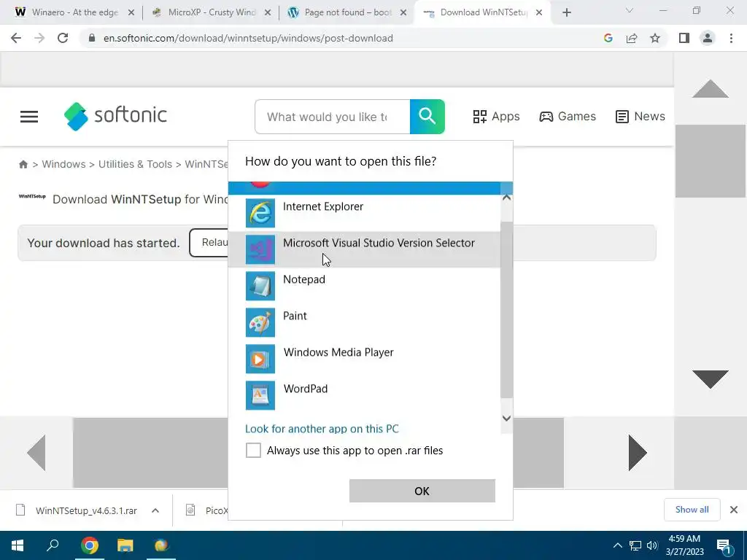Image resolution: width=747 pixels, height=560 pixels.
Task: Expand WinNTSetup_v4.6.3.1.rar download options
Action: point(155,510)
